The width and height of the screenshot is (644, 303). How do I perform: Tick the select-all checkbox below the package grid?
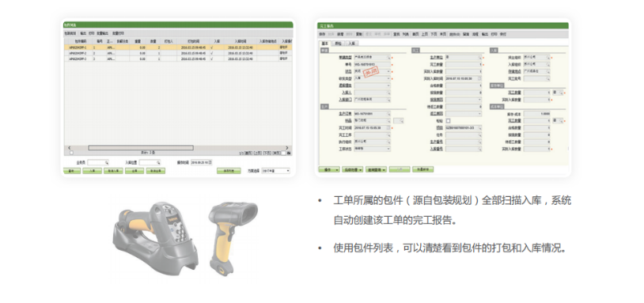71,153
